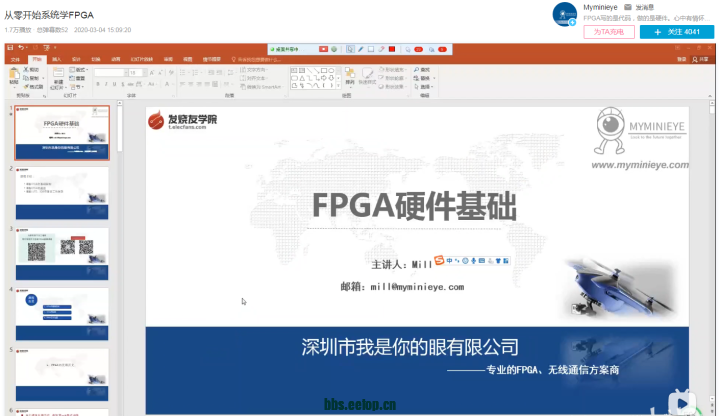Click the Quick Styles icon

(367, 75)
